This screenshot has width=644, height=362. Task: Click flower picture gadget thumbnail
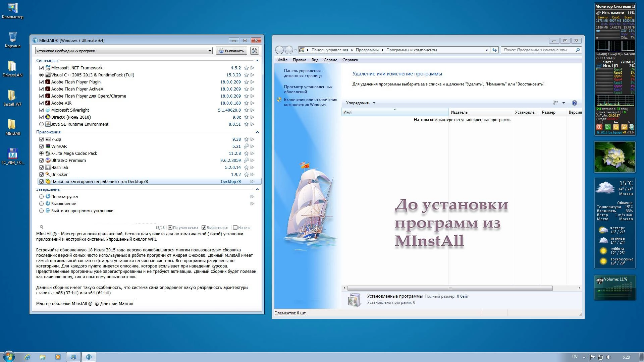point(615,157)
